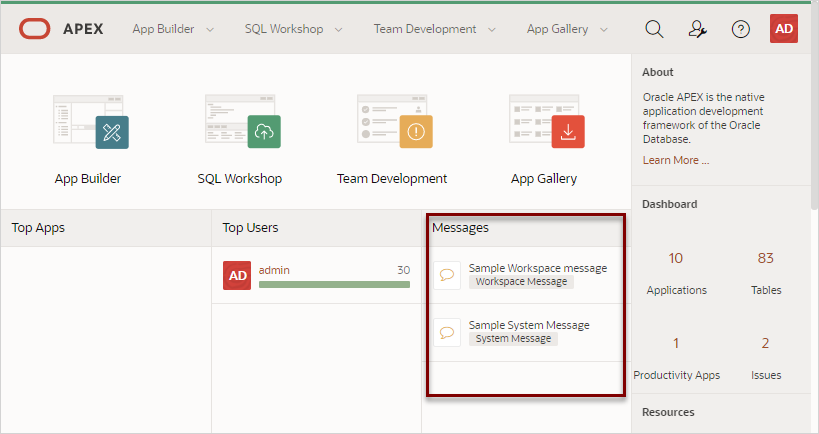
Task: Click Team Development in the top menu
Action: point(425,29)
